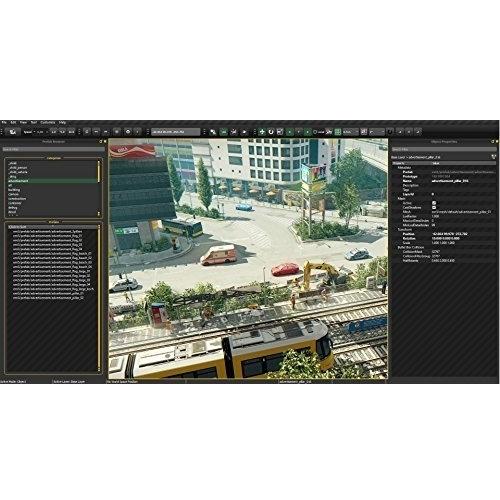Collapse the Metadata property group
500x500 pixels.
tap(404, 167)
